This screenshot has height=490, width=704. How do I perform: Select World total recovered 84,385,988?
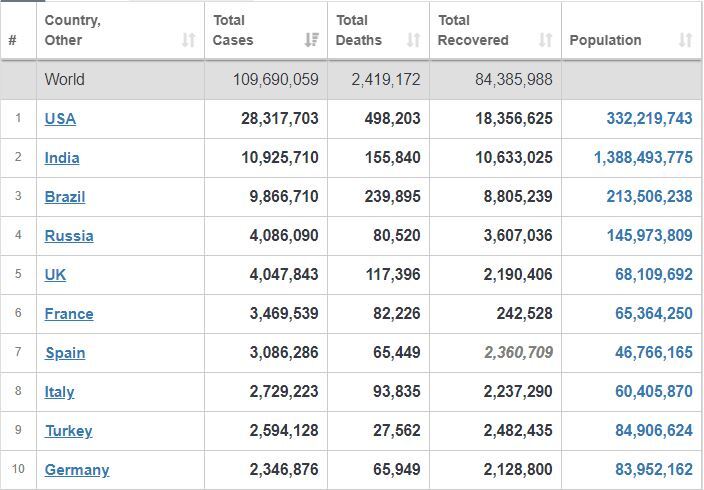pyautogui.click(x=514, y=79)
